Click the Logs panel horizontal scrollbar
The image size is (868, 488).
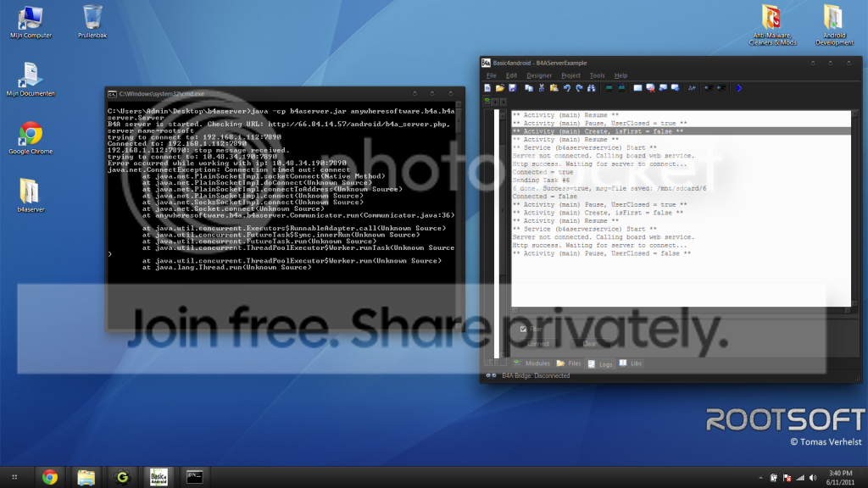(681, 311)
